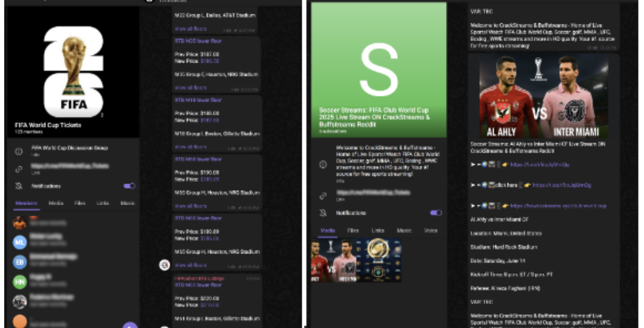The width and height of the screenshot is (644, 328).
Task: Switch to Files tab in FIFA Tickets panel
Action: click(x=80, y=203)
